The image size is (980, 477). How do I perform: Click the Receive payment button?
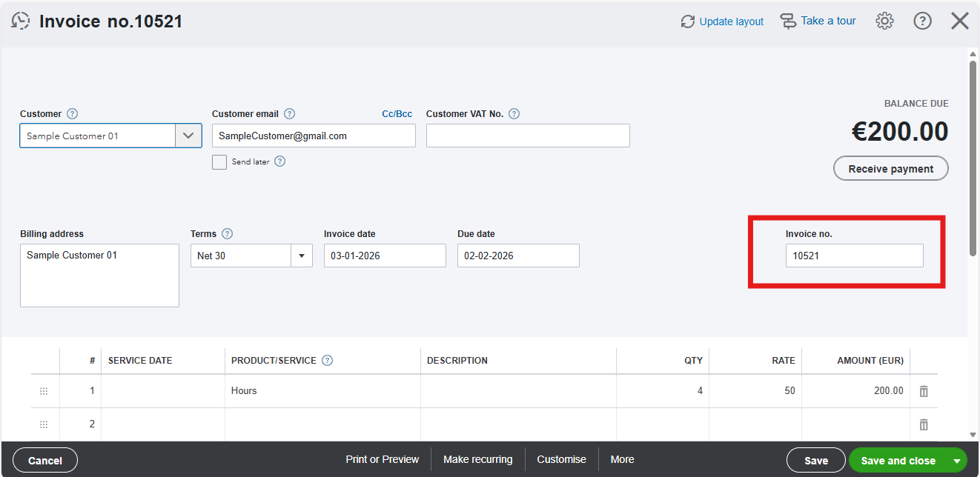(x=891, y=168)
